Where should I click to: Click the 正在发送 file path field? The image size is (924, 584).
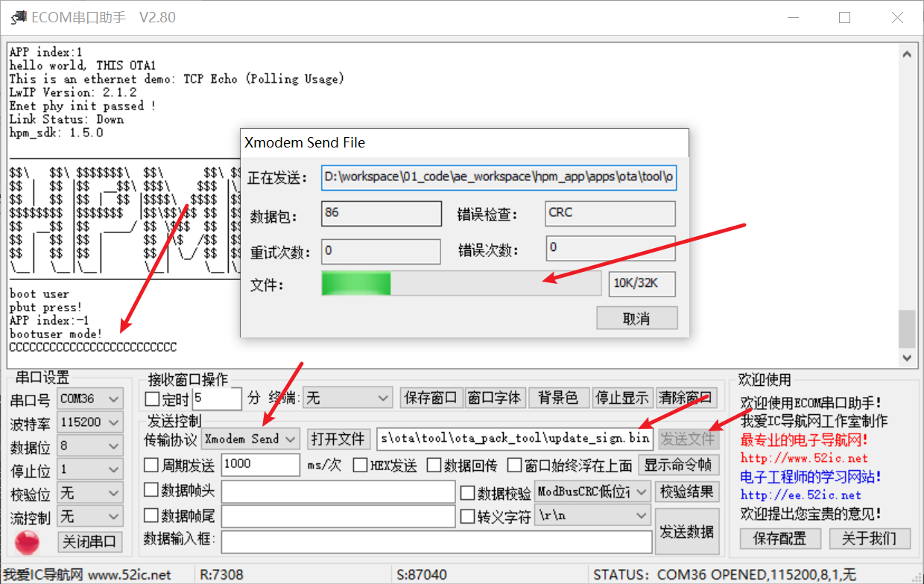click(x=499, y=178)
